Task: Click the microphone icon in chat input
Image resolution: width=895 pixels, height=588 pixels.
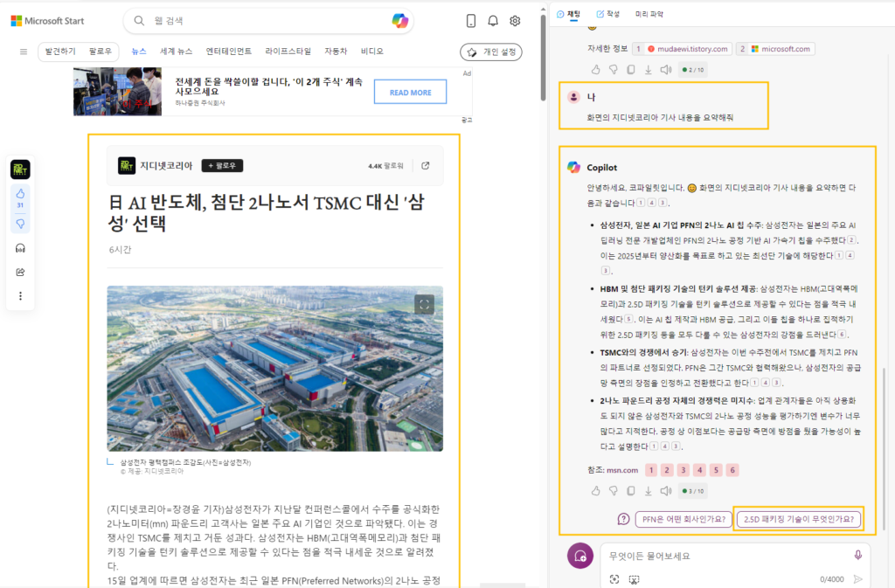Action: (858, 555)
